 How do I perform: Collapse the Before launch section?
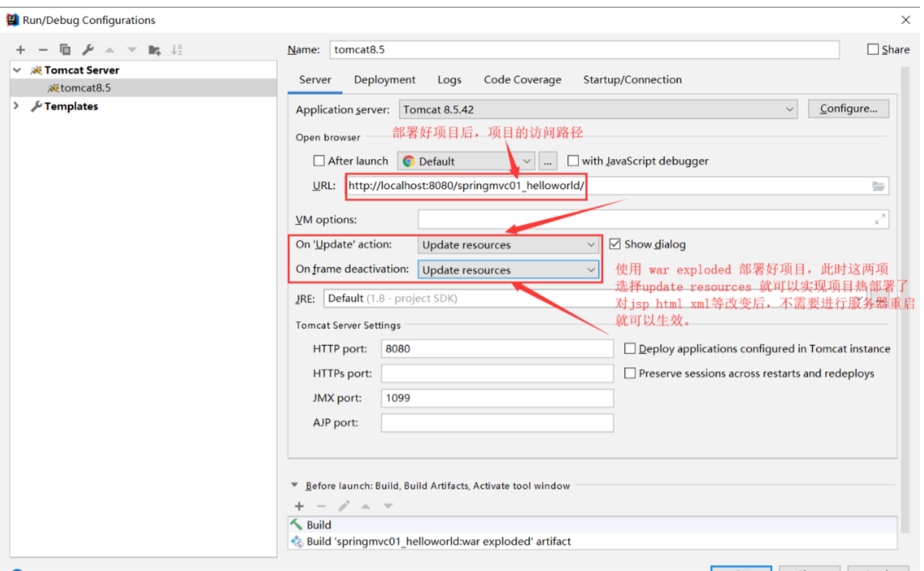click(294, 485)
